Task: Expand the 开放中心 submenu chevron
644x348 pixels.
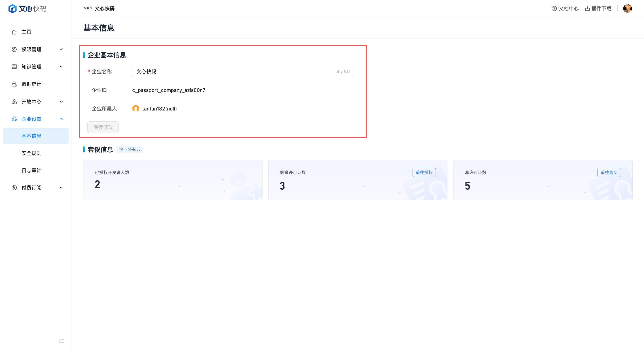Action: [x=61, y=102]
